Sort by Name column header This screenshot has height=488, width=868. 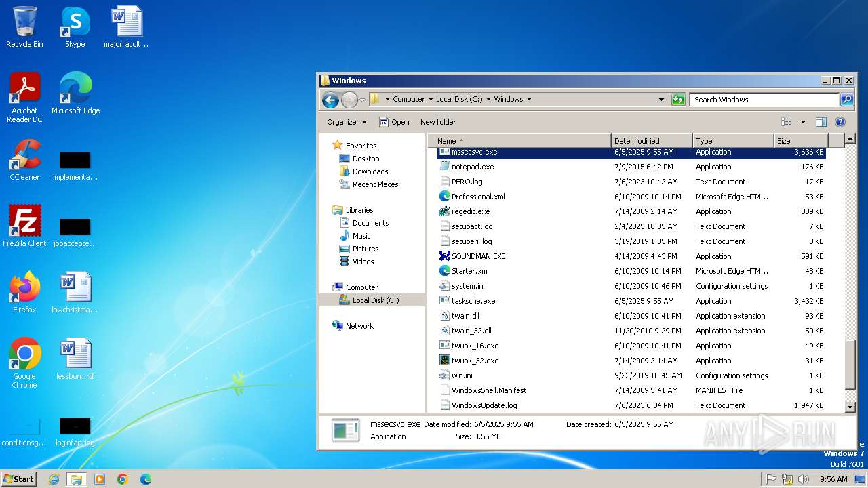519,140
